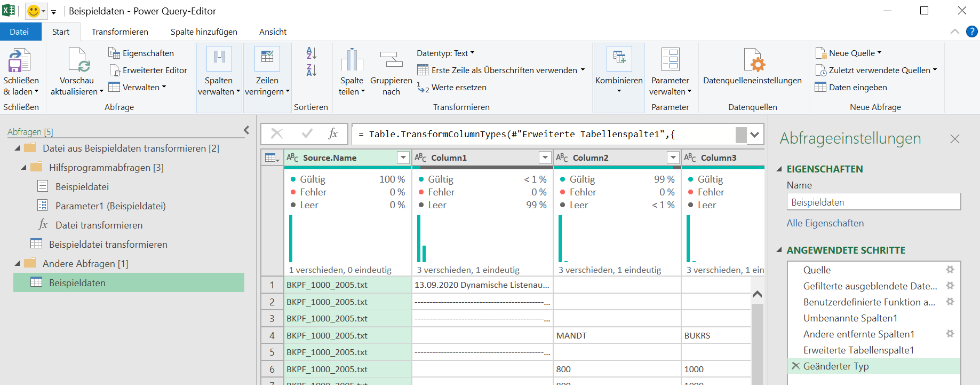Viewport: 980px width, 385px height.
Task: Click the feedback smiley icon
Action: coord(34,11)
